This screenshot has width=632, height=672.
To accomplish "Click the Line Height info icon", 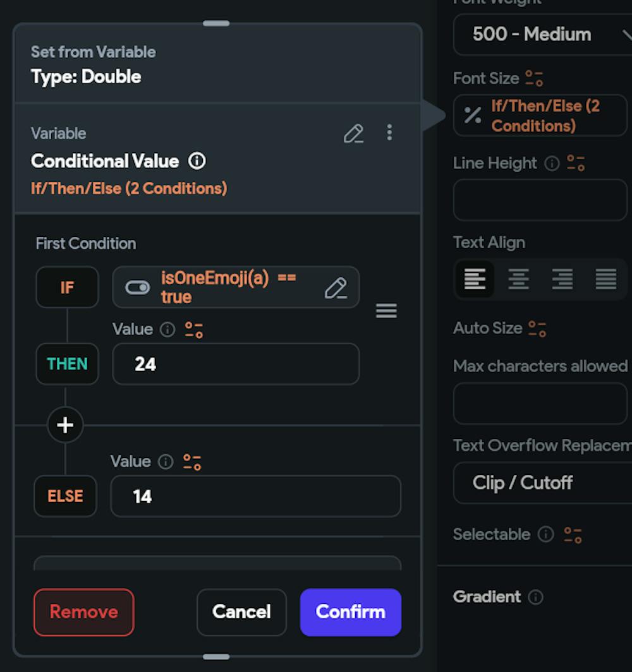I will coord(552,164).
